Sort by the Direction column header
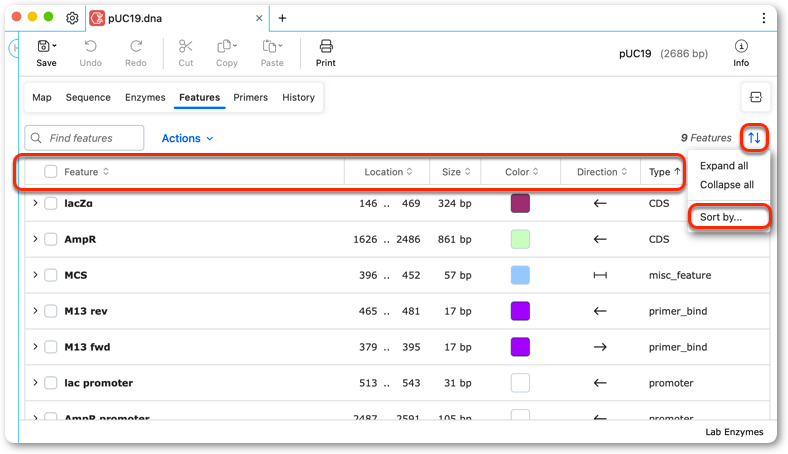Screen dimensions: 788x454 coord(601,172)
